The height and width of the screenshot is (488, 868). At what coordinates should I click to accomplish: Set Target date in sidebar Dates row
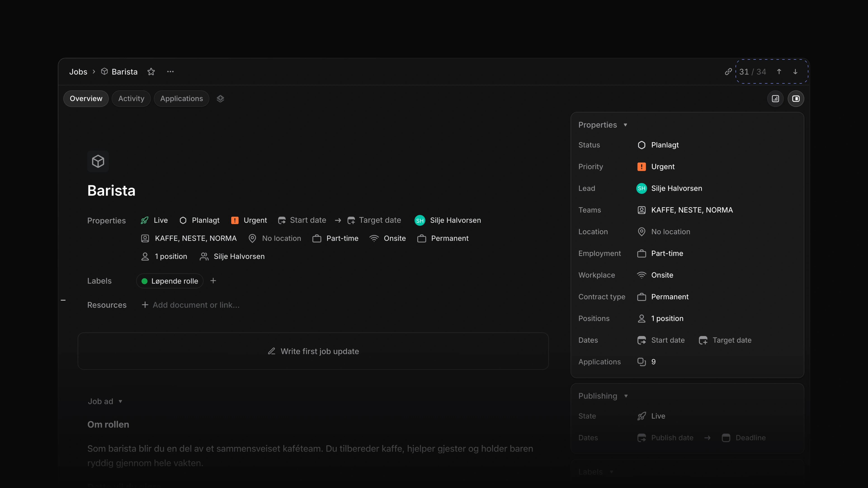pos(725,340)
